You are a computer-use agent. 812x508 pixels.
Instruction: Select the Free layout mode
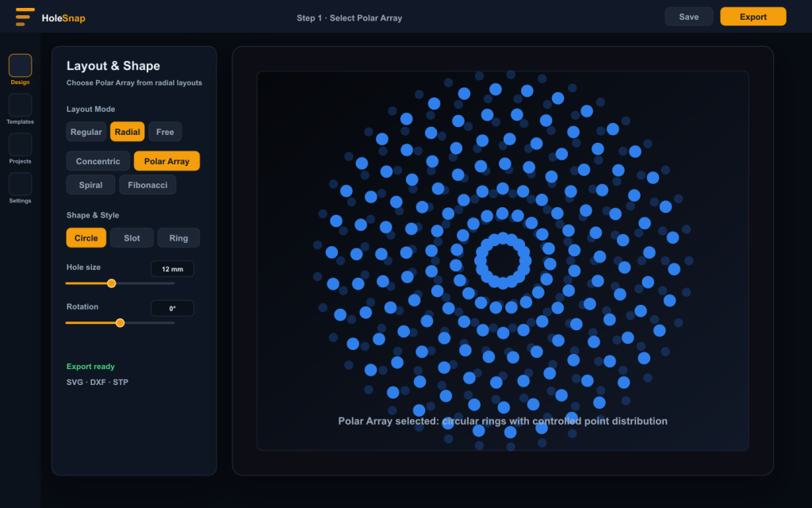(x=165, y=132)
